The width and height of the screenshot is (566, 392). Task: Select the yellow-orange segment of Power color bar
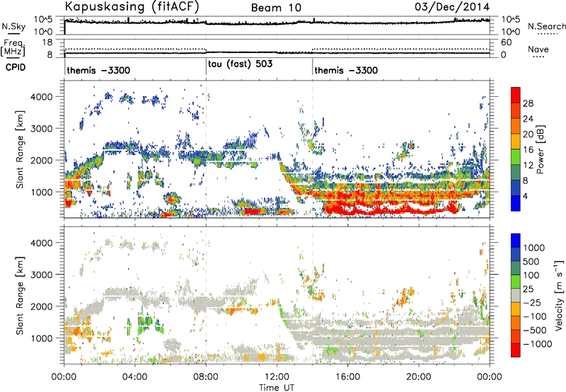click(x=516, y=142)
